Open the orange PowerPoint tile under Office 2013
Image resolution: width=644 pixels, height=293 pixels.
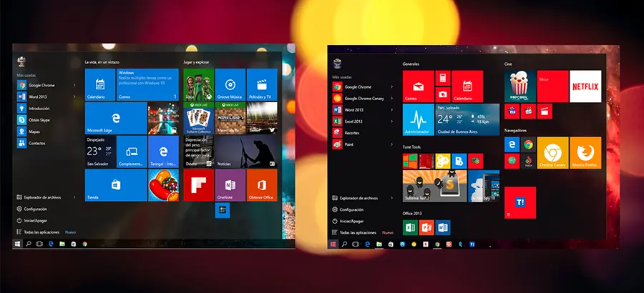click(x=426, y=228)
